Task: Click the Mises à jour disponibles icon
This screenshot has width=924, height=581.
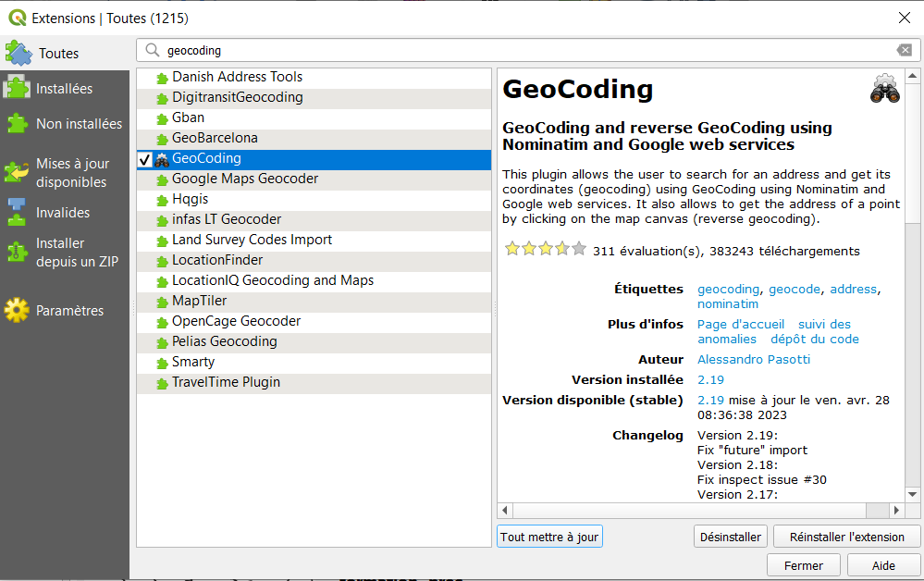Action: 17,172
